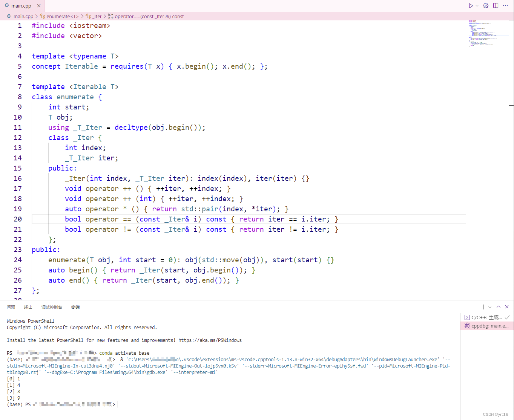Click '#include <vector>' on line 2

pyautogui.click(x=67, y=36)
